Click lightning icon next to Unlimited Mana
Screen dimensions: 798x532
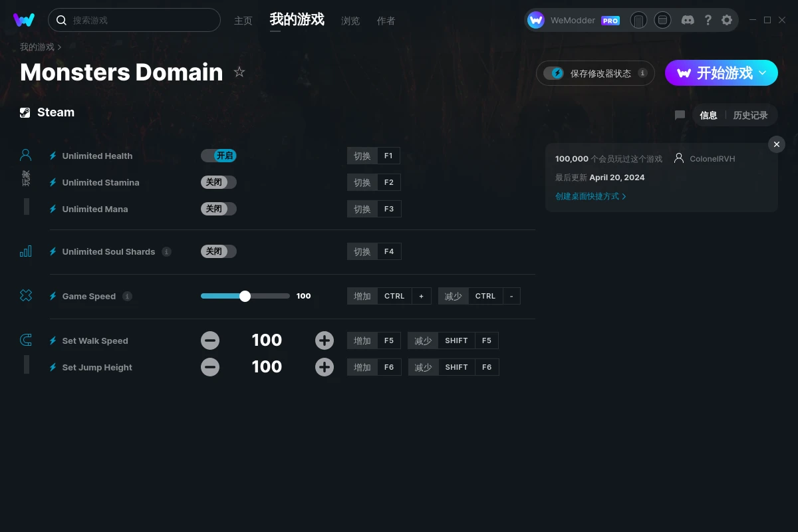[x=53, y=209]
